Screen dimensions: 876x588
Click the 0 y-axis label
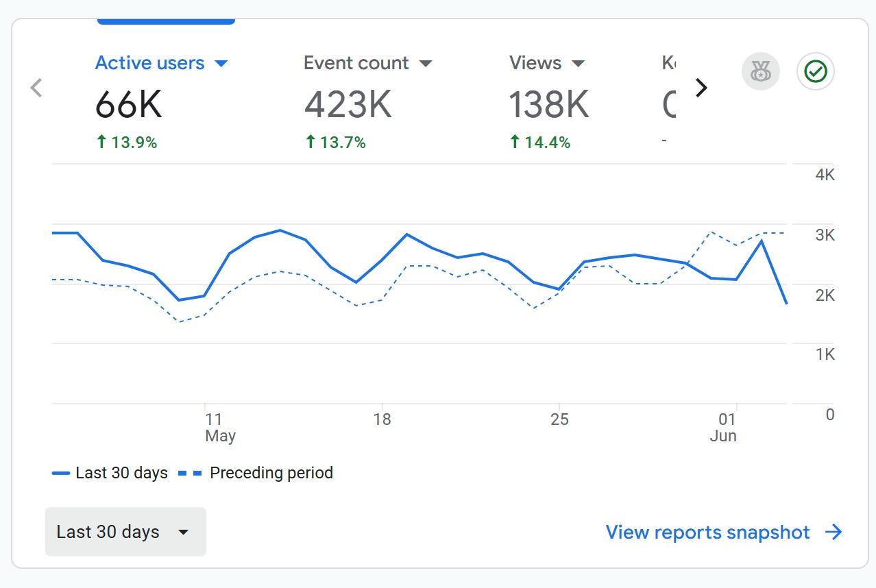pyautogui.click(x=830, y=415)
